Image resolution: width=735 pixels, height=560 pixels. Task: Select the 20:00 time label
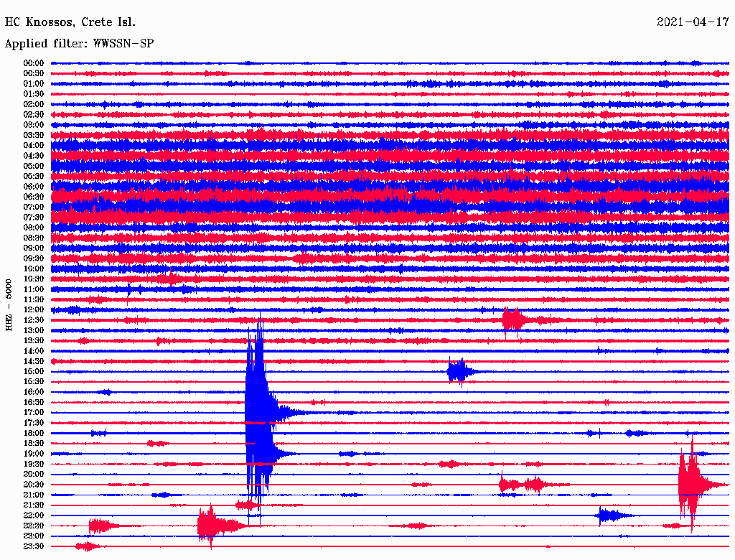click(34, 474)
